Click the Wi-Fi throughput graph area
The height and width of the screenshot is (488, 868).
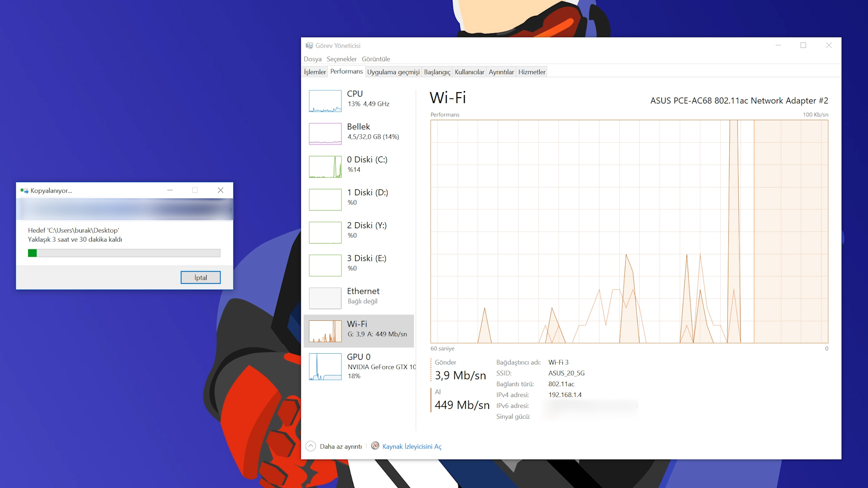pos(629,231)
